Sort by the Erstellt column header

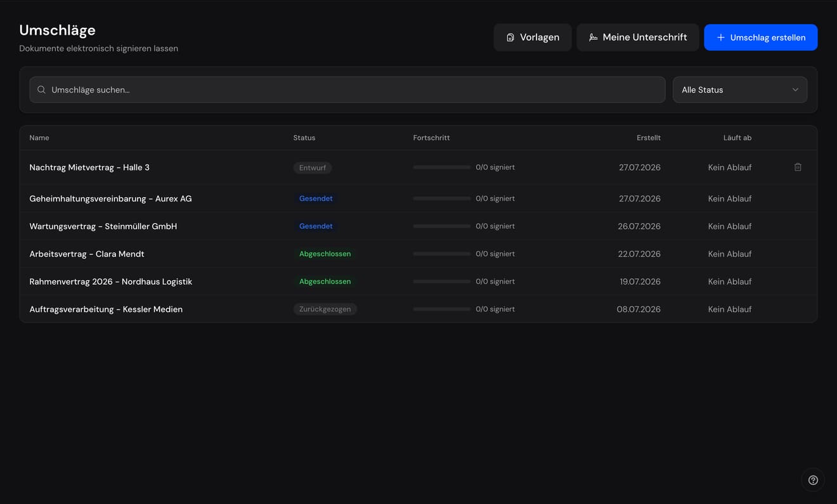(x=649, y=138)
